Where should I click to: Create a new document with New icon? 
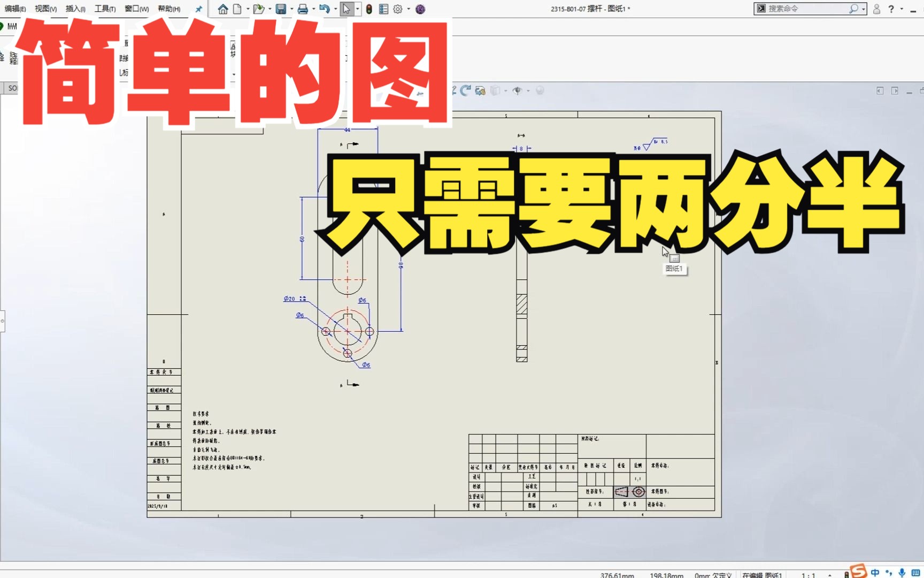click(237, 9)
